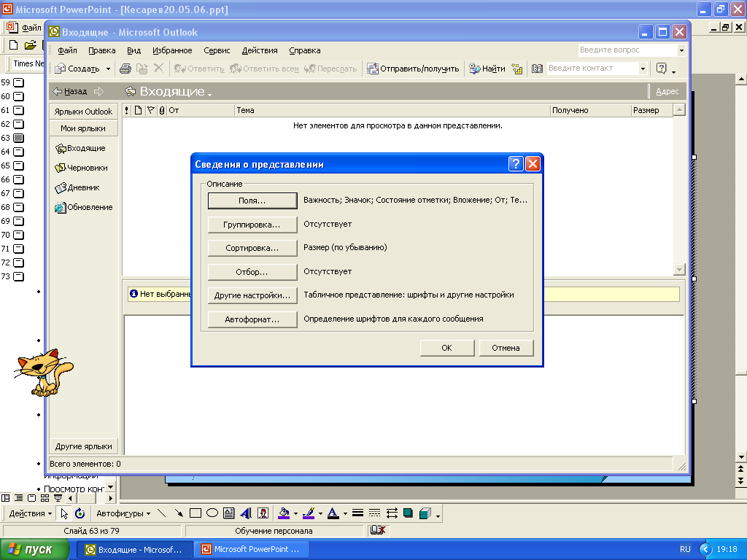Click the Автоформат... button
The width and height of the screenshot is (747, 560).
[x=252, y=319]
